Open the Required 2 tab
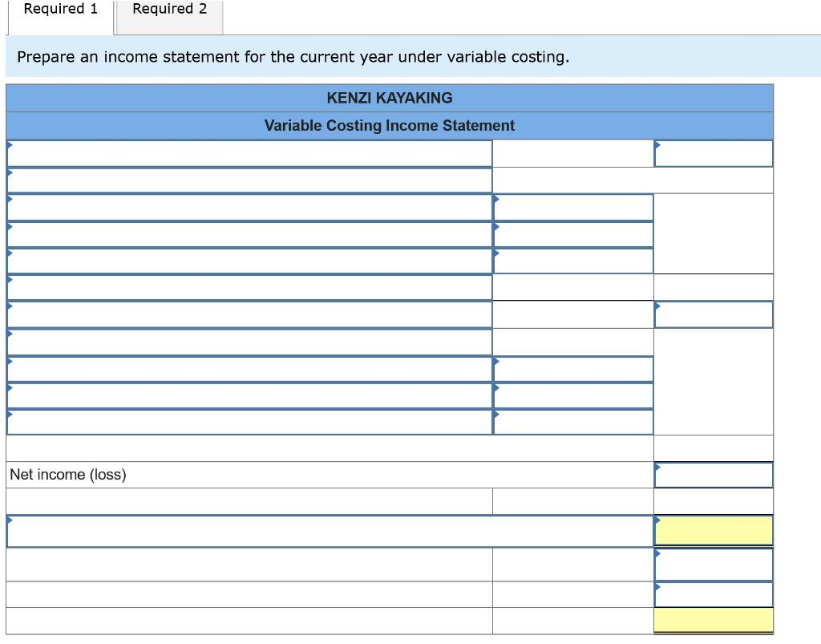The image size is (821, 644). 170,16
